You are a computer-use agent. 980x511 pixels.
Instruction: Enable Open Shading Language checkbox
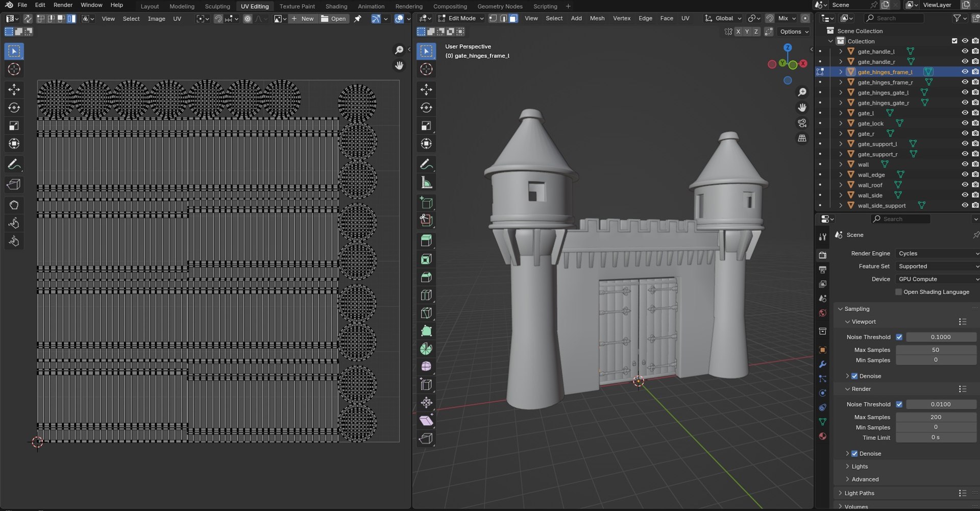click(899, 292)
